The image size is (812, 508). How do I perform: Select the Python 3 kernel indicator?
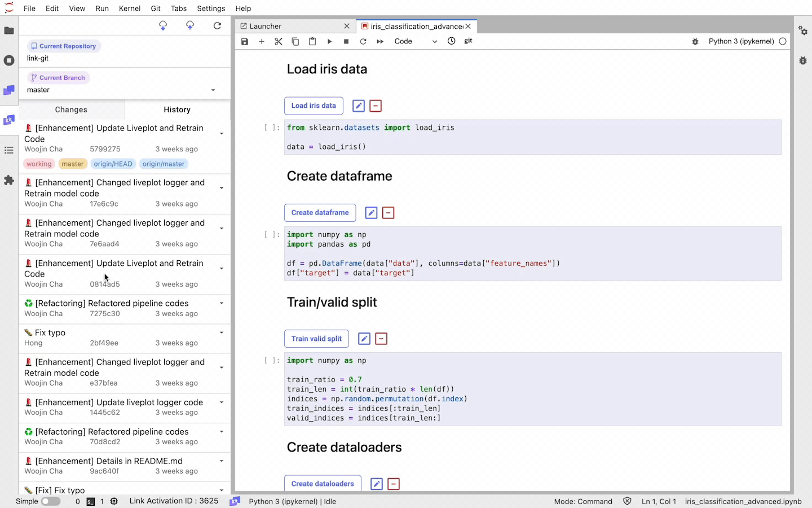(740, 41)
